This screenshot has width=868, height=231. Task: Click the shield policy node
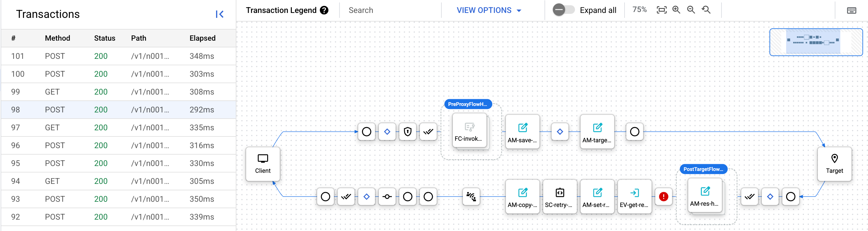click(x=408, y=132)
